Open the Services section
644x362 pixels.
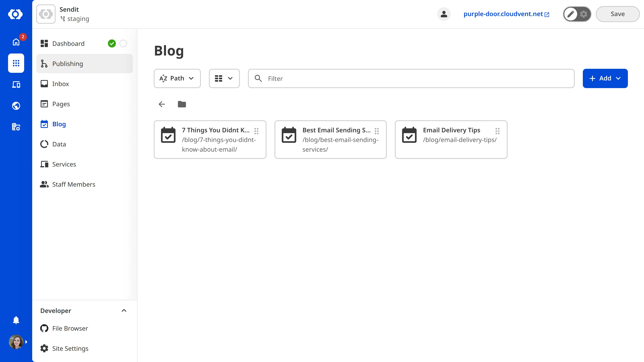click(64, 164)
